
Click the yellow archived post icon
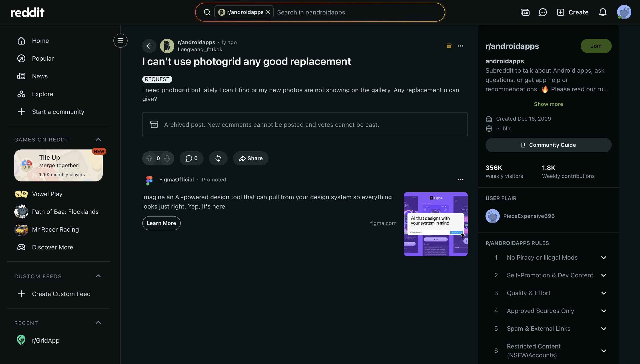pyautogui.click(x=449, y=46)
